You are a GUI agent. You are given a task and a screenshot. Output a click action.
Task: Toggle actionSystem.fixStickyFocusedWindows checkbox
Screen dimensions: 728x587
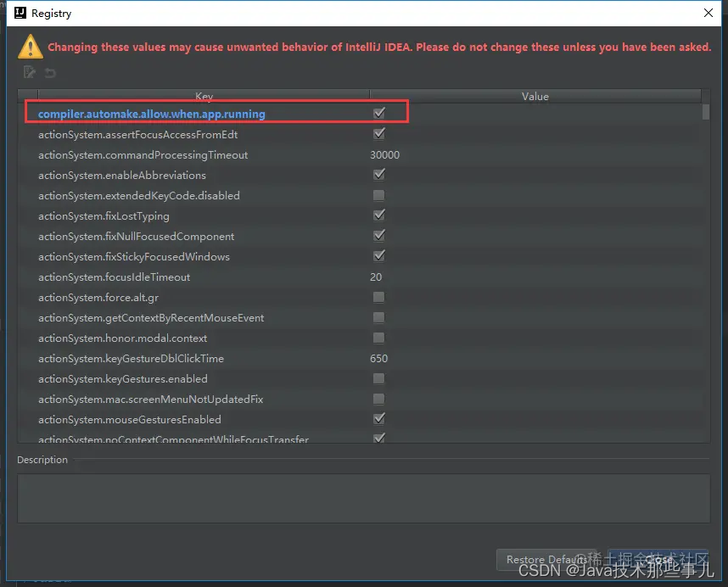tap(379, 255)
